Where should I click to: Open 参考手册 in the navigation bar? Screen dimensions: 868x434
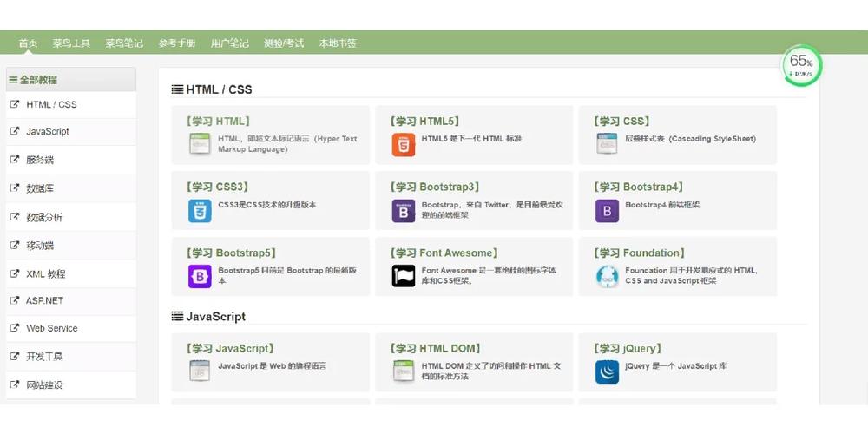pos(176,43)
